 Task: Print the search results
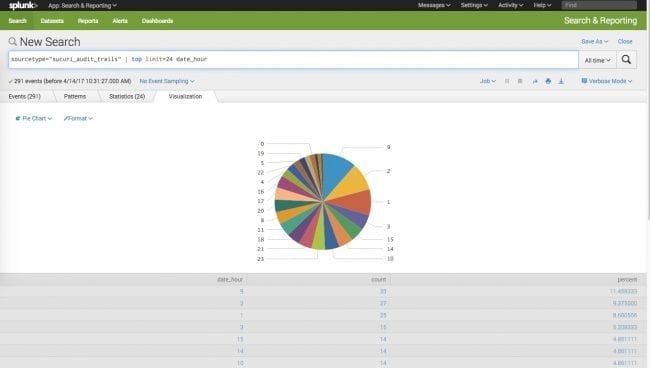[x=548, y=81]
